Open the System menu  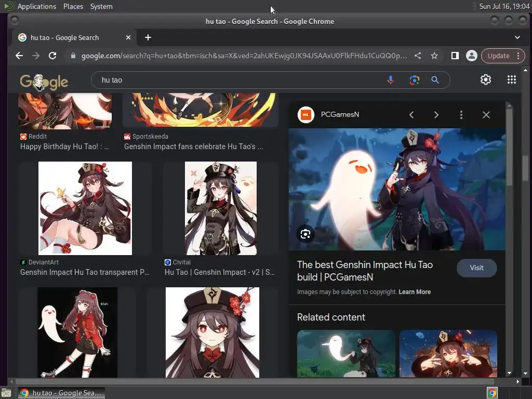[101, 6]
